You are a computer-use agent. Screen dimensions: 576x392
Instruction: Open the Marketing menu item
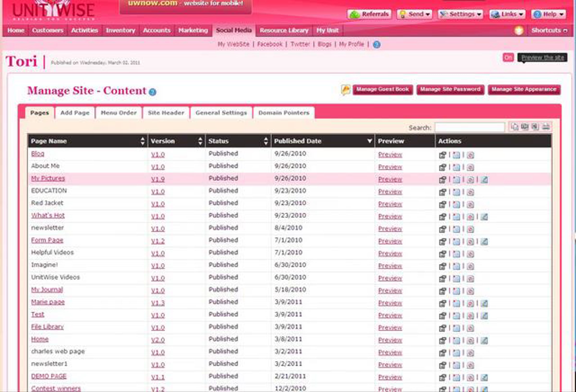tap(193, 30)
